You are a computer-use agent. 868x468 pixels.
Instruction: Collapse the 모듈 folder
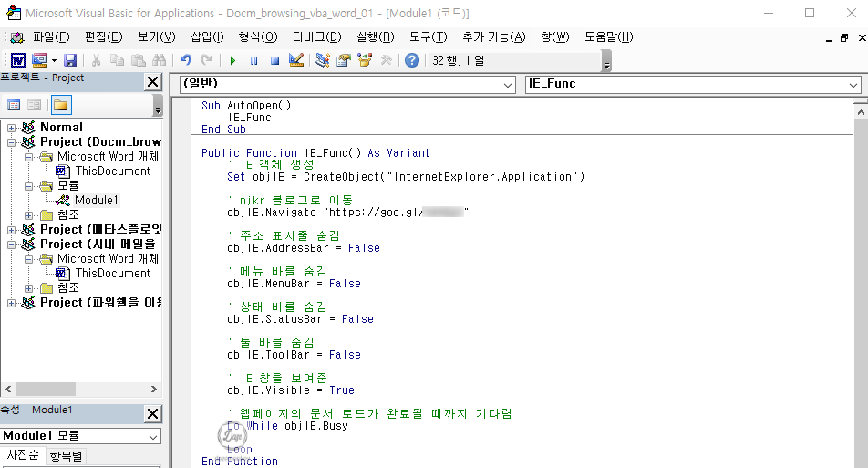point(29,186)
